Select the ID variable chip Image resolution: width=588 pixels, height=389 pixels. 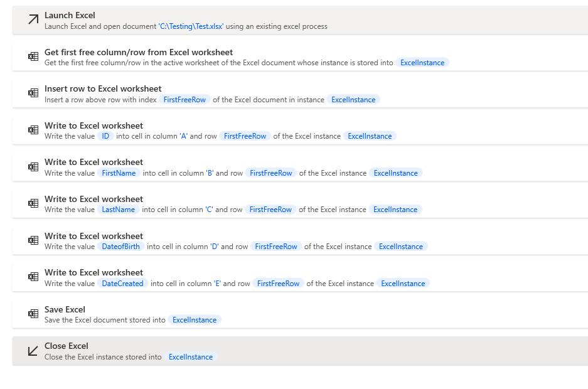tap(105, 136)
